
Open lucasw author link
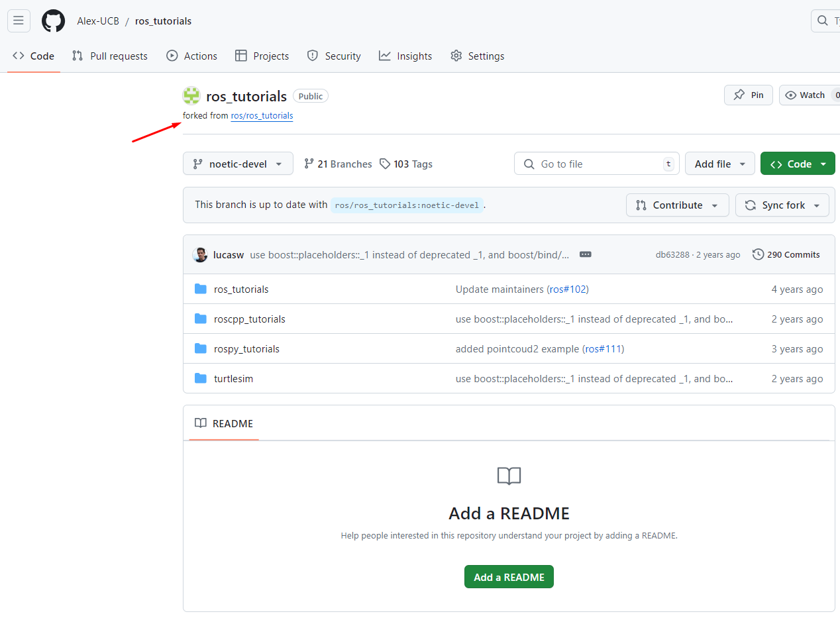tap(229, 254)
